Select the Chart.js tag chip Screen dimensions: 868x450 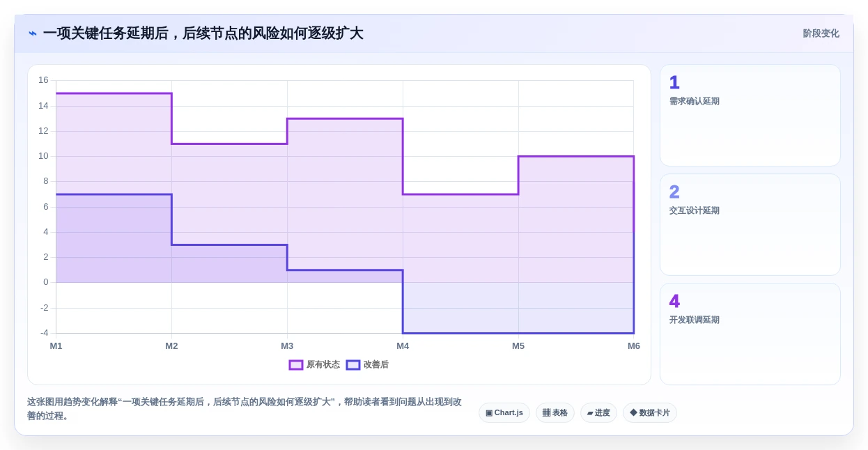coord(504,412)
